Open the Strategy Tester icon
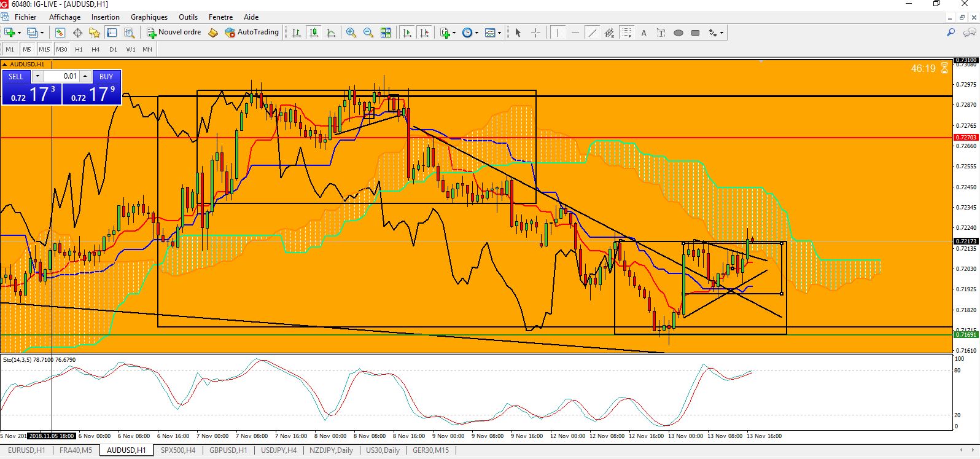 pos(129,33)
